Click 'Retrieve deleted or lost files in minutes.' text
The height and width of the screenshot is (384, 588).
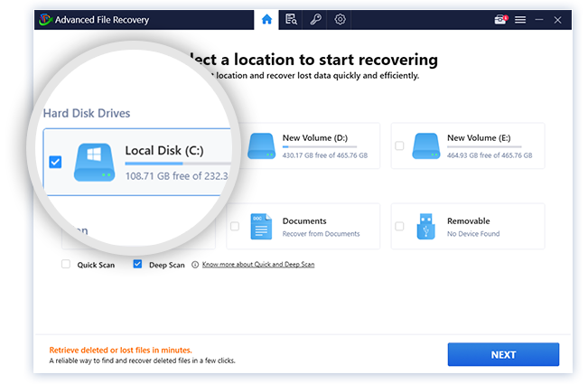pos(120,350)
